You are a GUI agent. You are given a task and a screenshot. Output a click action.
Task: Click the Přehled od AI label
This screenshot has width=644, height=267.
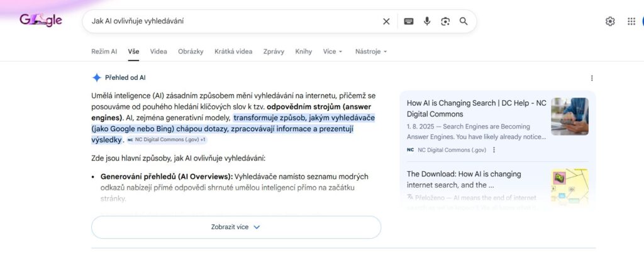(x=125, y=77)
